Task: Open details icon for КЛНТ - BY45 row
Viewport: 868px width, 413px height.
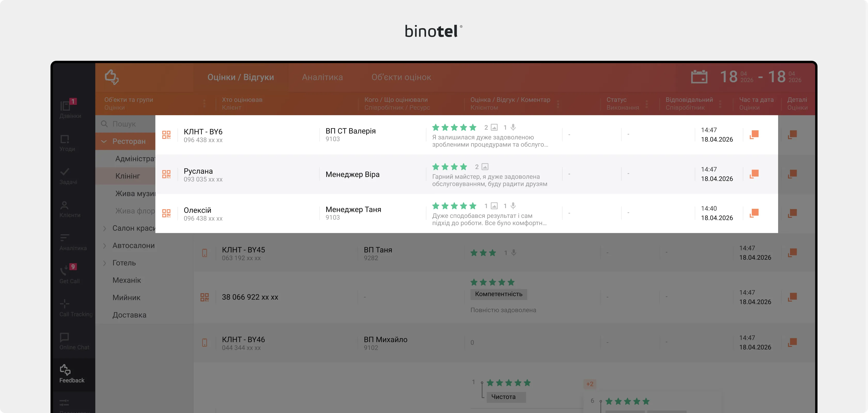Action: (793, 252)
